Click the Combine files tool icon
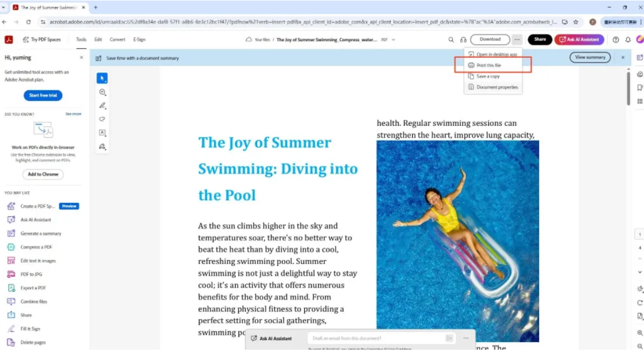Viewport: 644px width, 353px height. (11, 301)
